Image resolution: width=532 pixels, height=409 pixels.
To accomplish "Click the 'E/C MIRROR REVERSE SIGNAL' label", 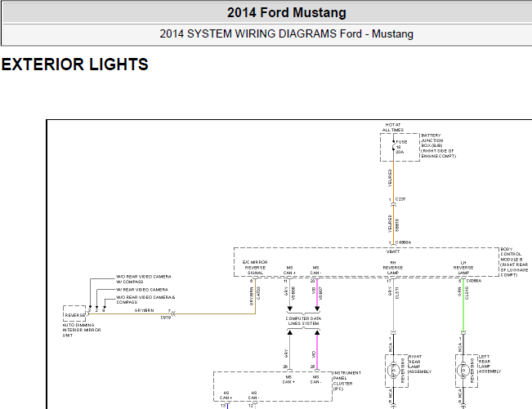I will click(x=255, y=267).
